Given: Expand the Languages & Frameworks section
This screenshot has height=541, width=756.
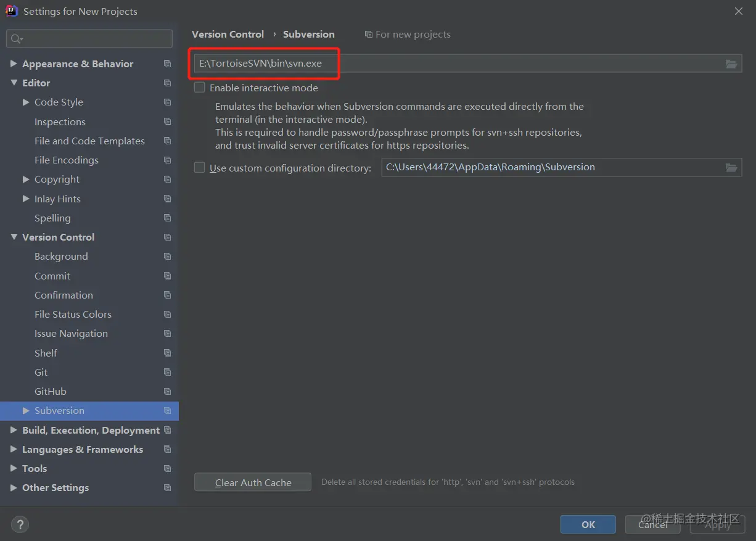Looking at the screenshot, I should [14, 449].
